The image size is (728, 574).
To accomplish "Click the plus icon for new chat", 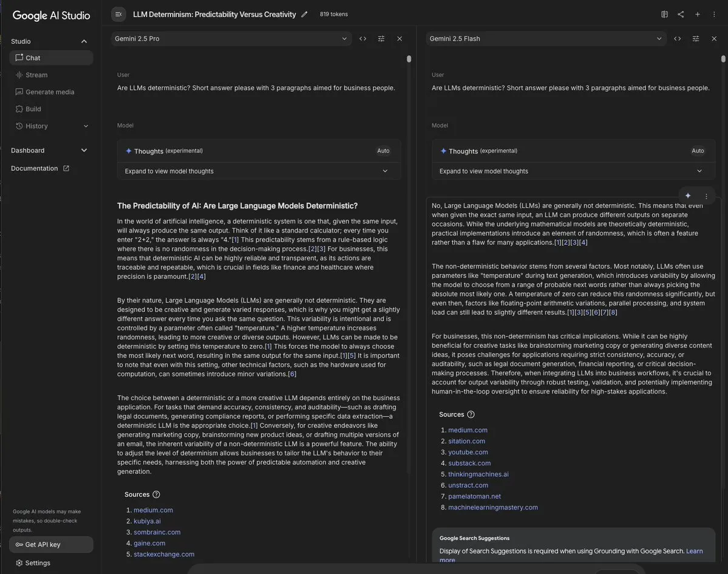I will tap(698, 15).
